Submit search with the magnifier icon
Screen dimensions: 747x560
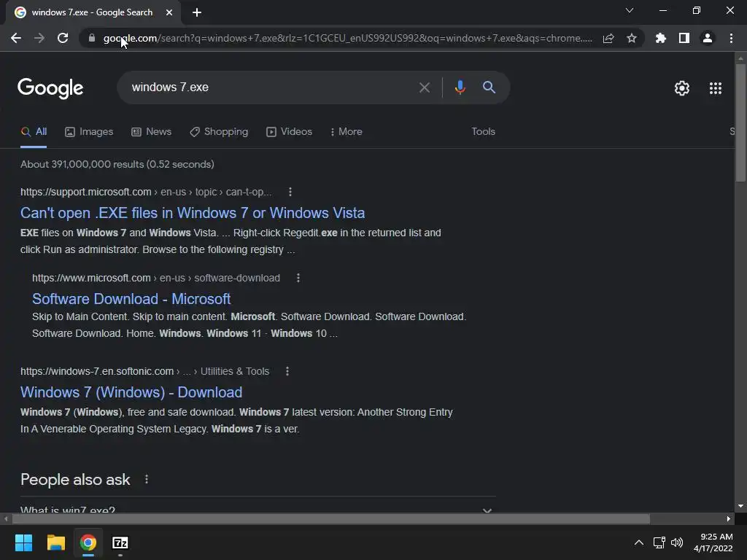(489, 87)
